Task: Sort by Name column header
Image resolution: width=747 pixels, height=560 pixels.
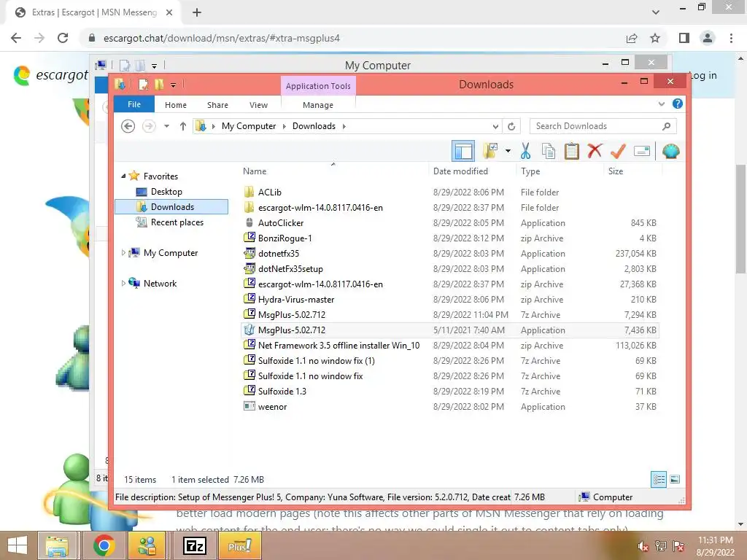Action: [x=255, y=171]
